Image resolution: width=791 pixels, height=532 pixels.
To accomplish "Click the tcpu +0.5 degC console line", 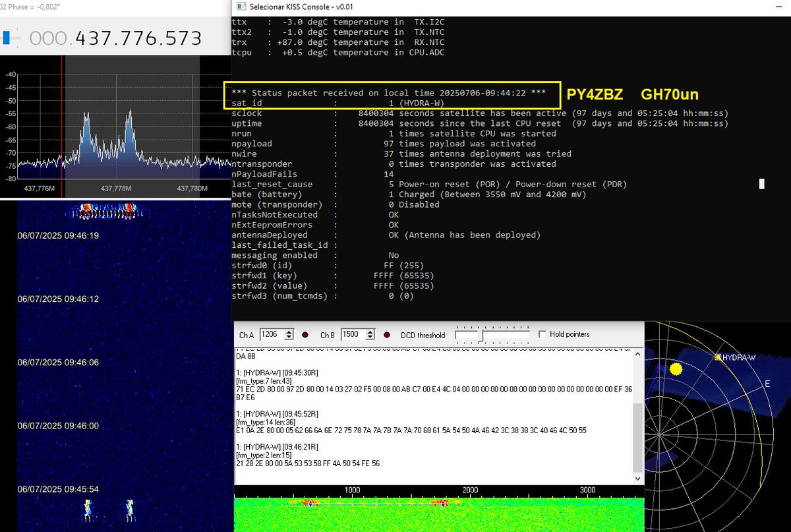I will [338, 52].
